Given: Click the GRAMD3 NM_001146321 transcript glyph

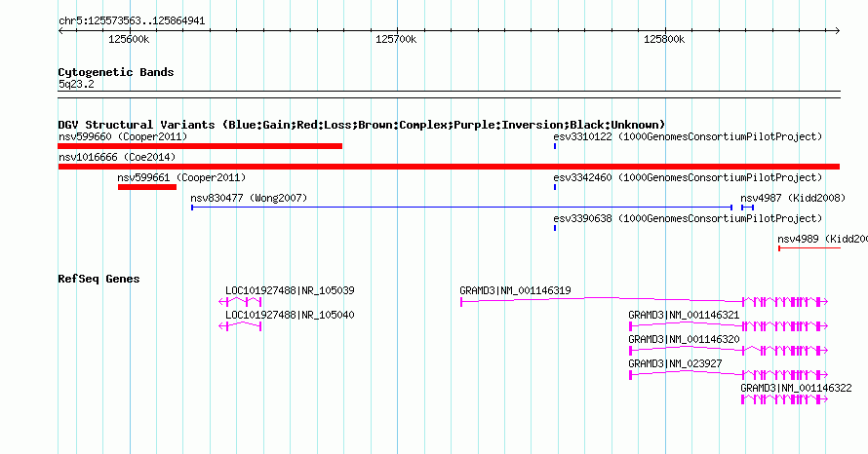Looking at the screenshot, I should [729, 325].
